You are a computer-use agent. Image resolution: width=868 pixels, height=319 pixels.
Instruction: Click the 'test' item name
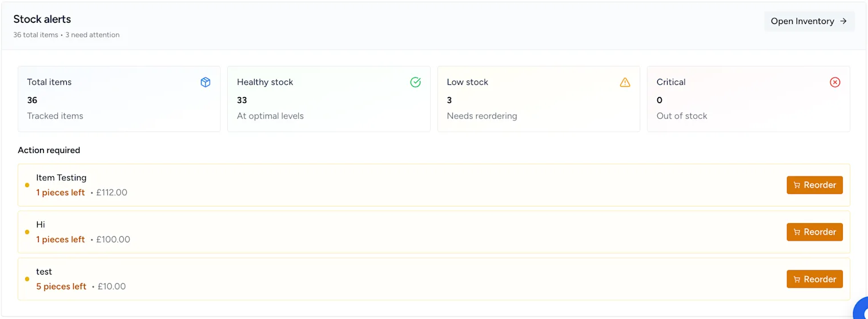44,272
